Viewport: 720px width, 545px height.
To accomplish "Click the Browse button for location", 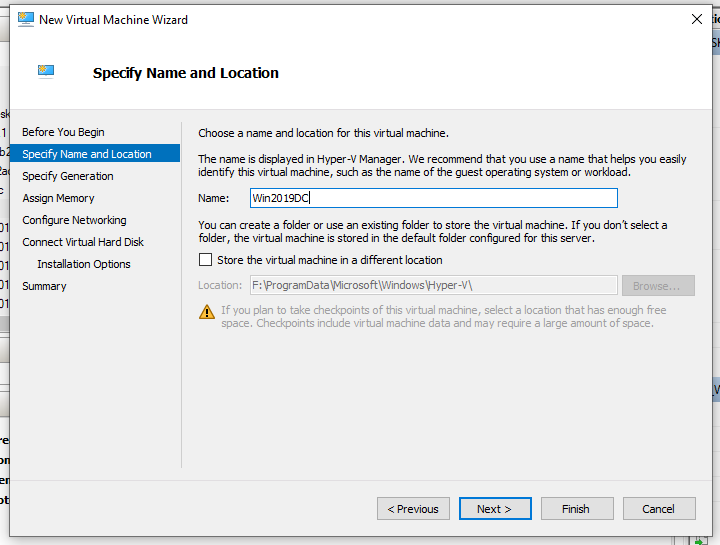I will (658, 286).
